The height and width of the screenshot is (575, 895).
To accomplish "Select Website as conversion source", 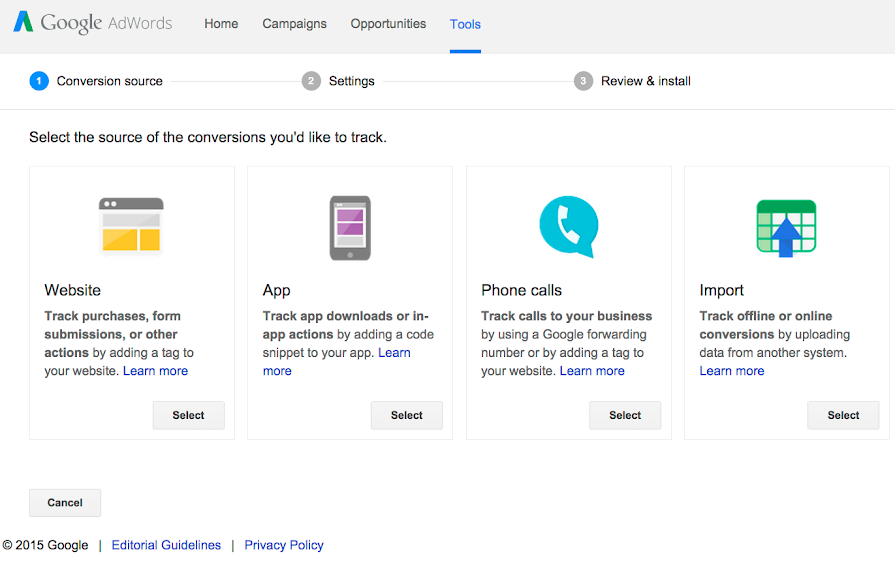I will pos(188,415).
